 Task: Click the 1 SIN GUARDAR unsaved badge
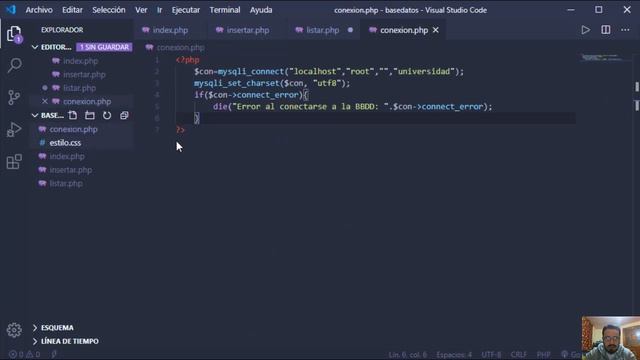(x=104, y=47)
